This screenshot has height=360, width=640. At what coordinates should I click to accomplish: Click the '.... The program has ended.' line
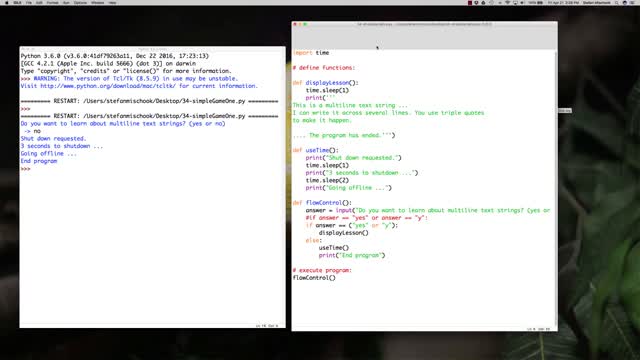pos(344,135)
